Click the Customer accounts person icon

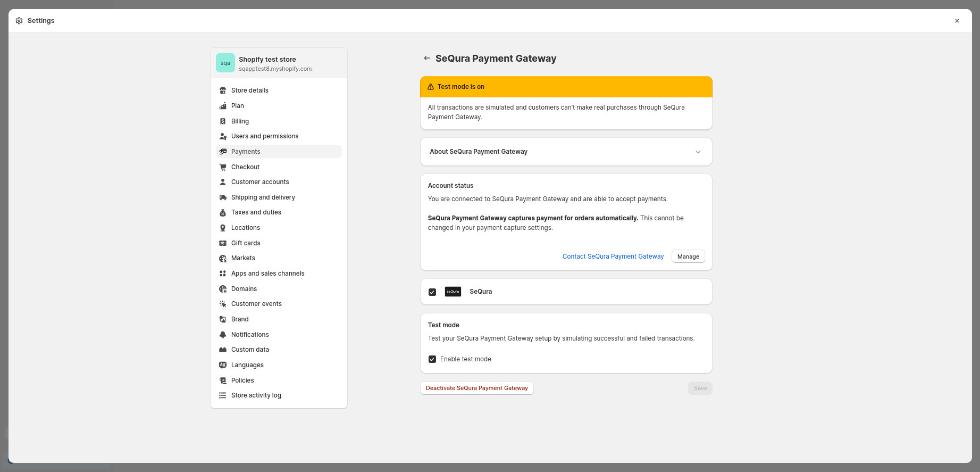223,182
